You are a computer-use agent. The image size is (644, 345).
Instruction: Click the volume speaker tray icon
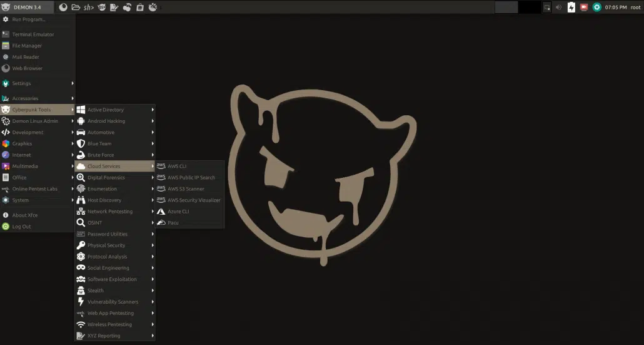pyautogui.click(x=558, y=7)
